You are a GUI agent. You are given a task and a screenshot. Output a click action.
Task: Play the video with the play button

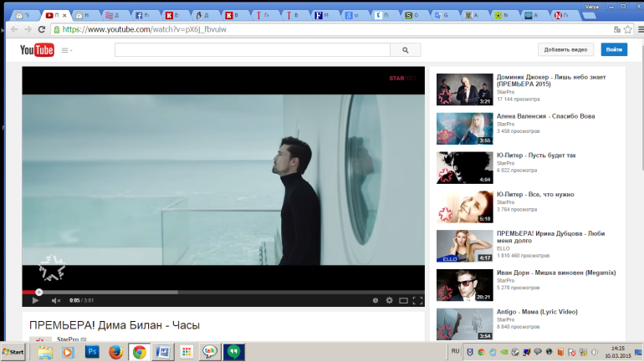(35, 300)
